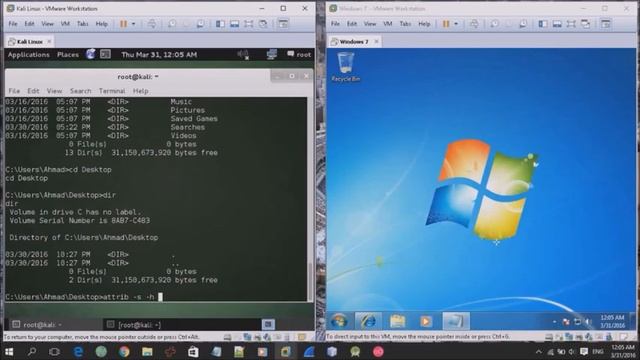Toggle library sidebar in Windows 7 VMware window
Viewport: 640px width, 360px height.
[543, 24]
